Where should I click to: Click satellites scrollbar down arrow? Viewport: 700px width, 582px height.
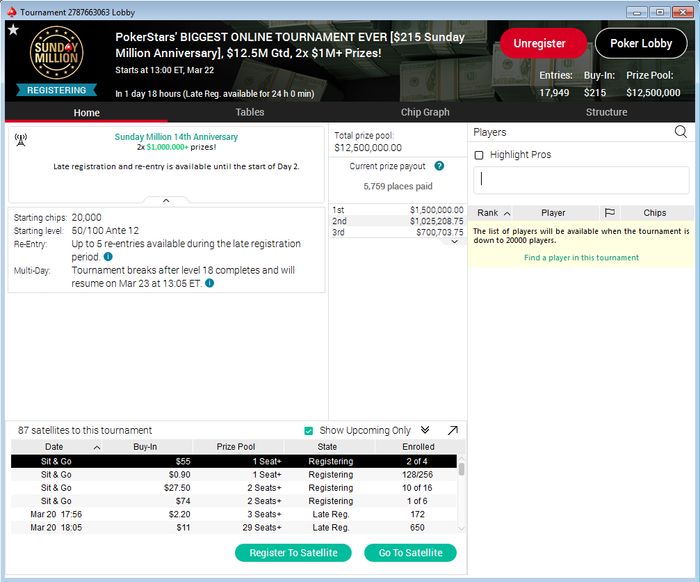462,529
